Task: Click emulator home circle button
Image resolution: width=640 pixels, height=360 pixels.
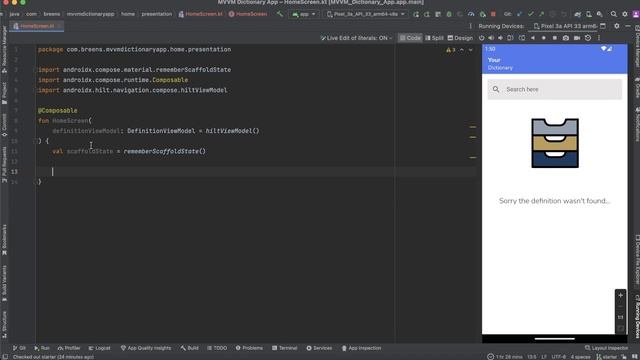Action: (544, 38)
